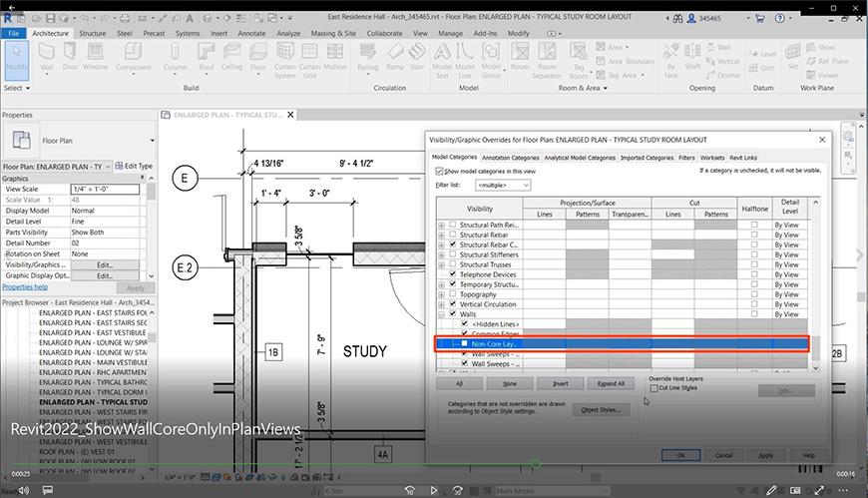Select the Room Separator tool
The width and height of the screenshot is (868, 498).
point(547,61)
